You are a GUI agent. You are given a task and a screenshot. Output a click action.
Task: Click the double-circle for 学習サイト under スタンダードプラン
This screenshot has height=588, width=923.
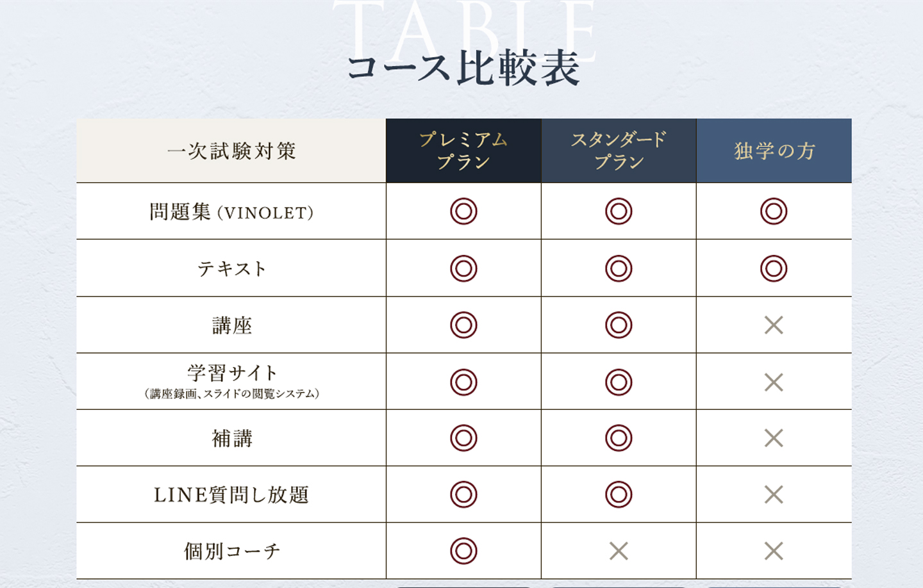pos(619,382)
